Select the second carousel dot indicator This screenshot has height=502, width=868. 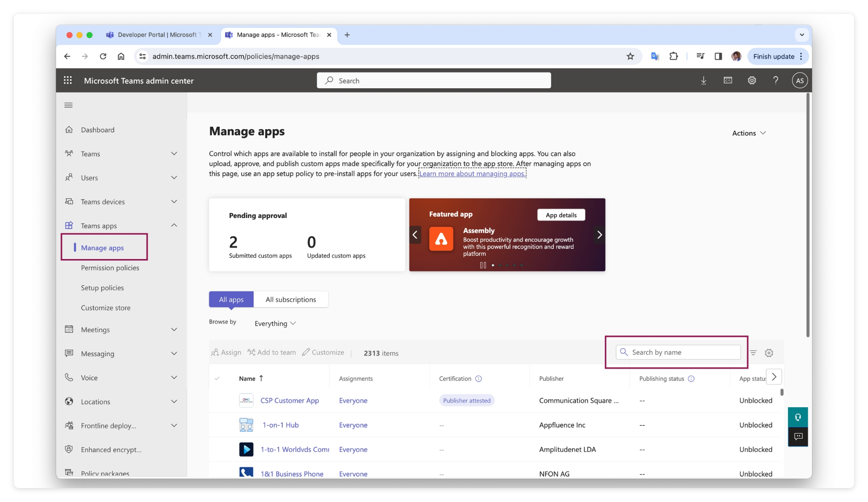(x=500, y=265)
